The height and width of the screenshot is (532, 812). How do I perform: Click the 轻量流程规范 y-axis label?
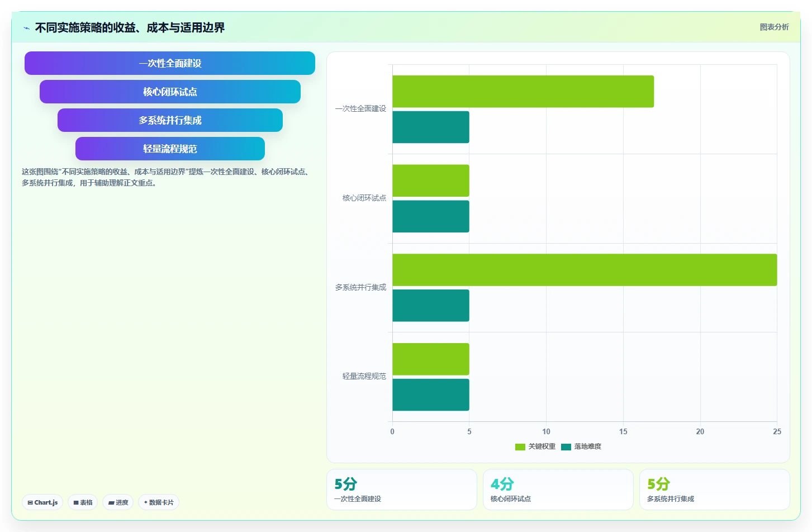point(364,376)
